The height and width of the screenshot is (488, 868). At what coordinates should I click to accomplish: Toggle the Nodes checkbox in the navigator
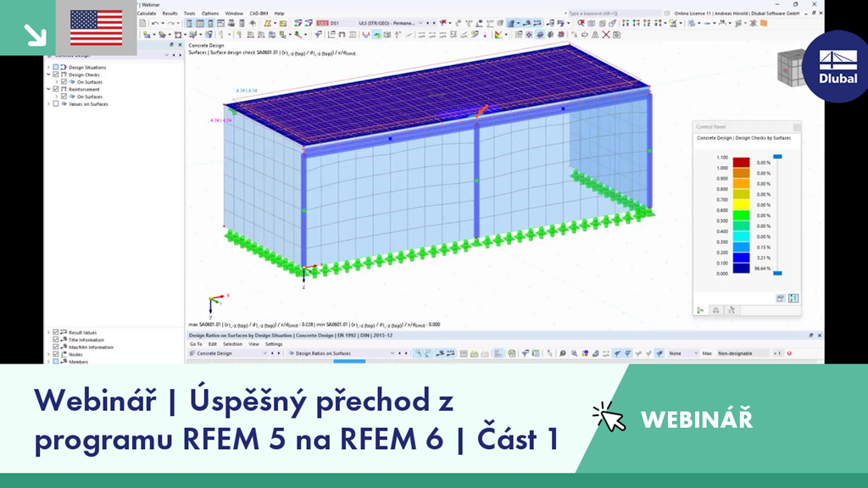55,354
